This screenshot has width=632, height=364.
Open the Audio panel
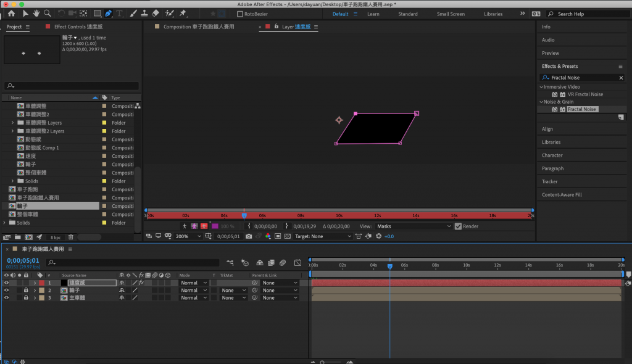click(x=548, y=40)
